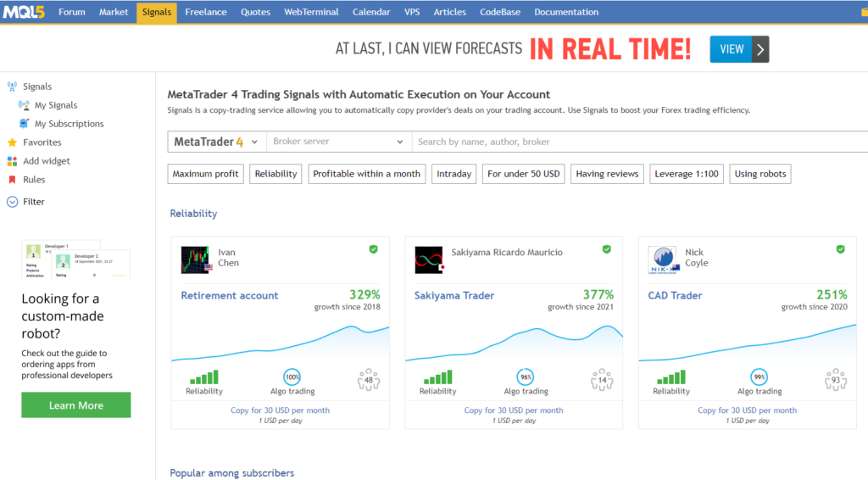Click the 100% Algo trading circle indicator
The image size is (868, 480).
pyautogui.click(x=292, y=377)
